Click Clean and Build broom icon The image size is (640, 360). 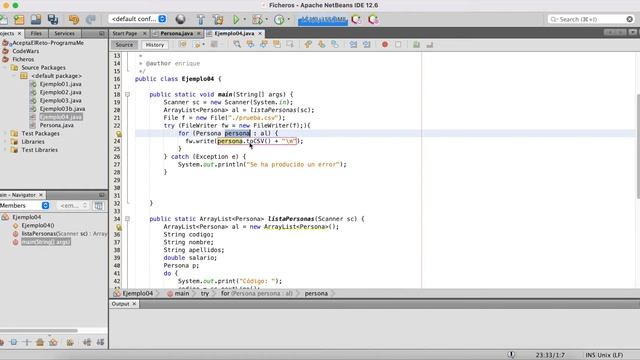coord(218,19)
